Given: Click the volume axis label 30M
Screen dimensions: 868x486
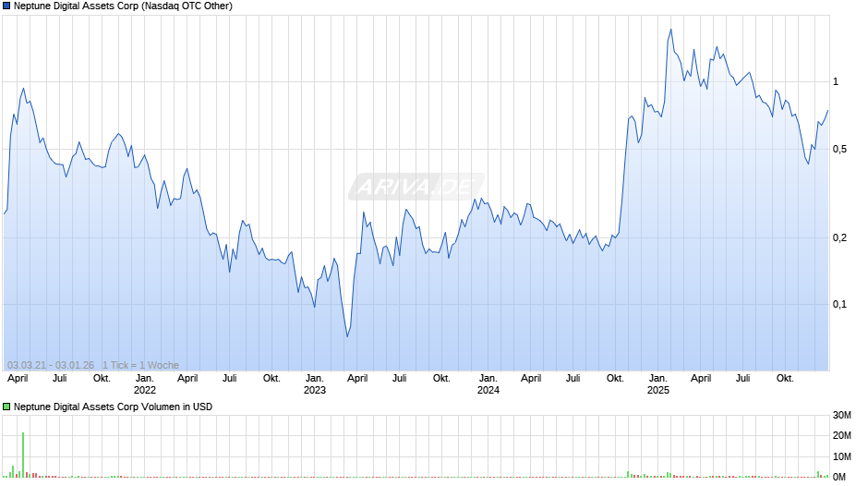Looking at the screenshot, I should [x=842, y=415].
